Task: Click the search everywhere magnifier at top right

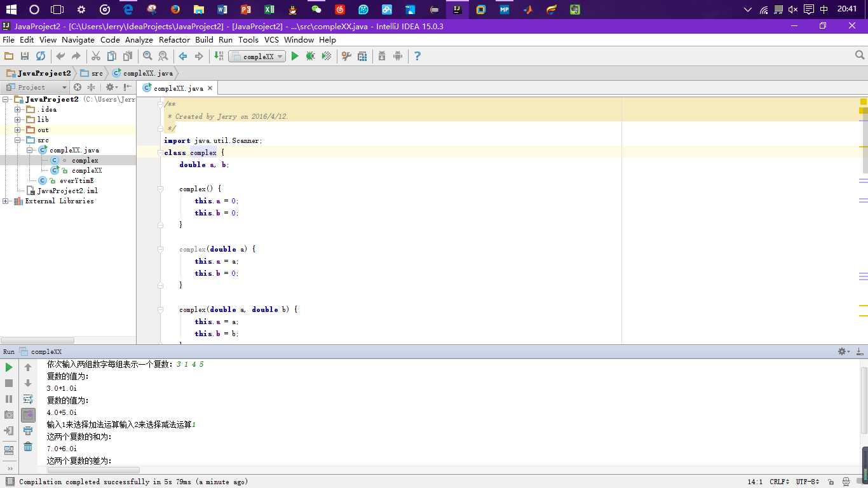Action: coord(860,56)
